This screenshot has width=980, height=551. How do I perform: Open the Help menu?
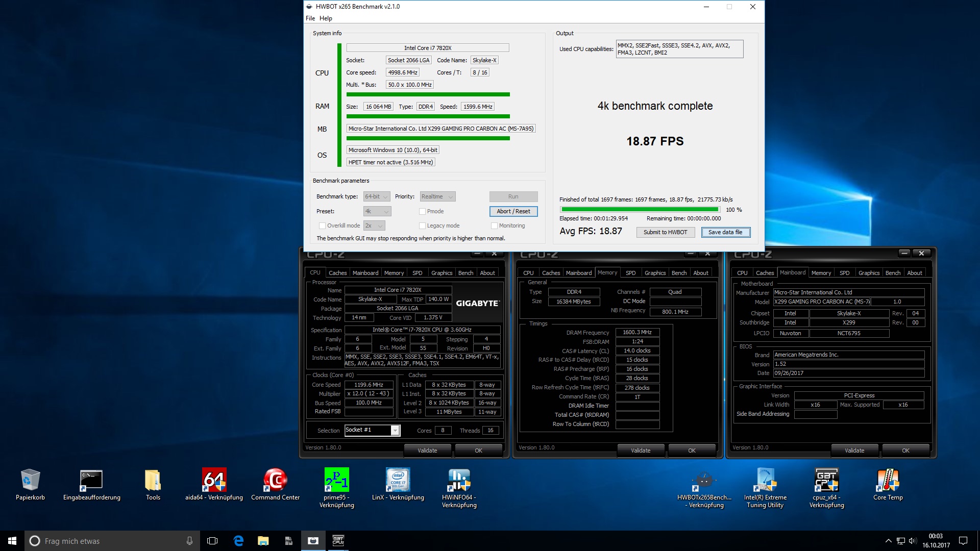click(326, 18)
